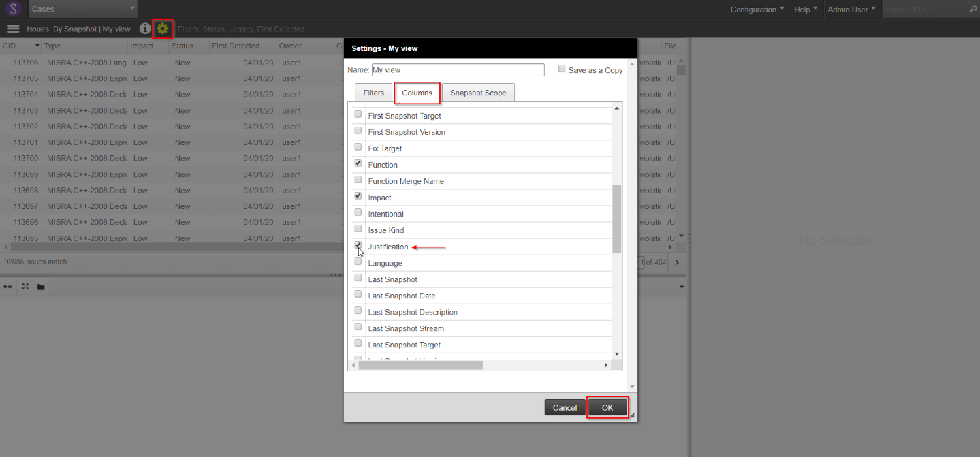980x457 pixels.
Task: Click the Filters summary text in toolbar
Action: pos(241,29)
